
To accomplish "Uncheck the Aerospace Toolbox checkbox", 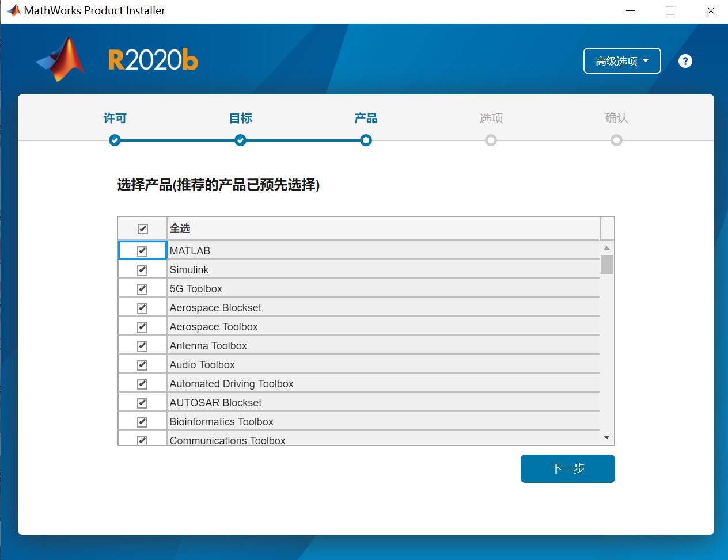I will click(x=142, y=327).
